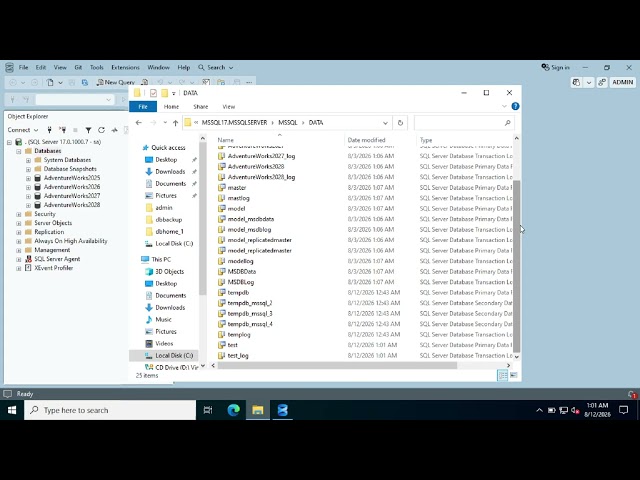Select the AdventureWorks2028 database in tree

pyautogui.click(x=72, y=205)
